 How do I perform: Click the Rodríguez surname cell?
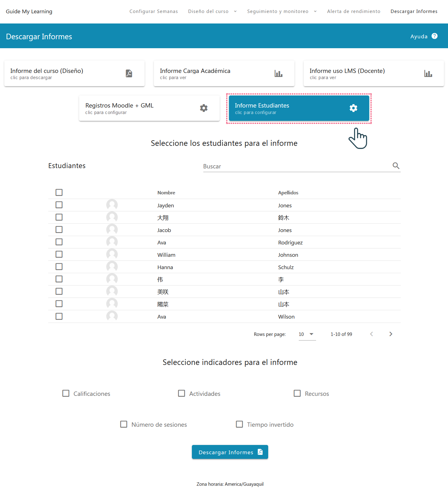click(x=290, y=243)
